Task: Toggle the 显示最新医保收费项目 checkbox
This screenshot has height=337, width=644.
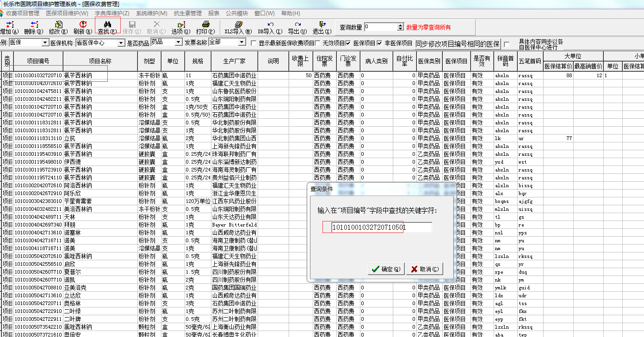Action: (x=254, y=43)
